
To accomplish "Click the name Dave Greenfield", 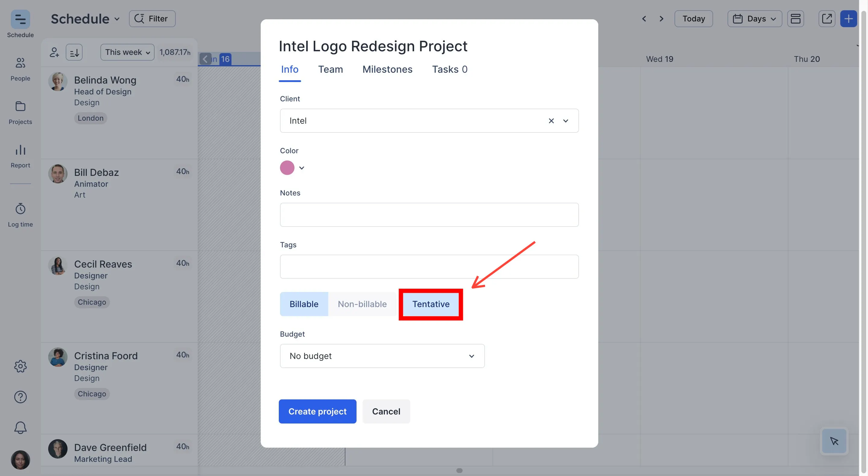I will tap(110, 448).
